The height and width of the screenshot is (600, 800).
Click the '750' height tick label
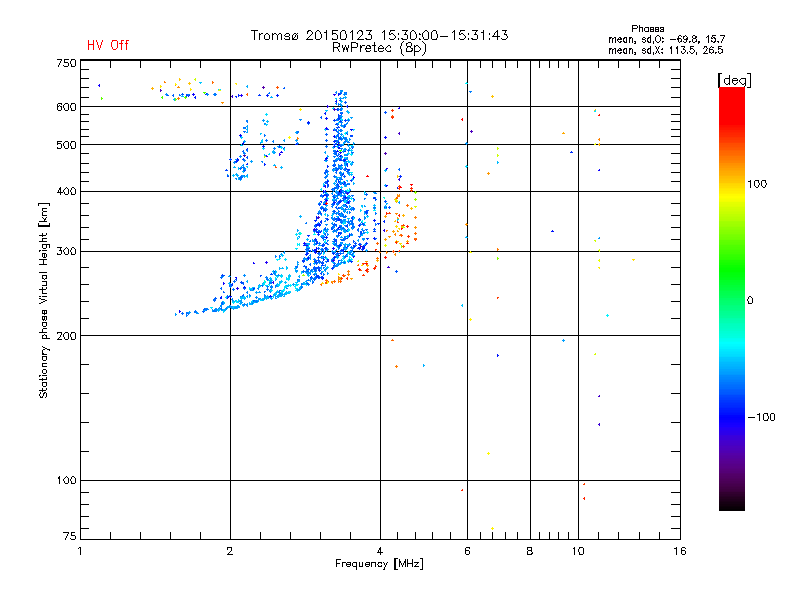(x=66, y=63)
